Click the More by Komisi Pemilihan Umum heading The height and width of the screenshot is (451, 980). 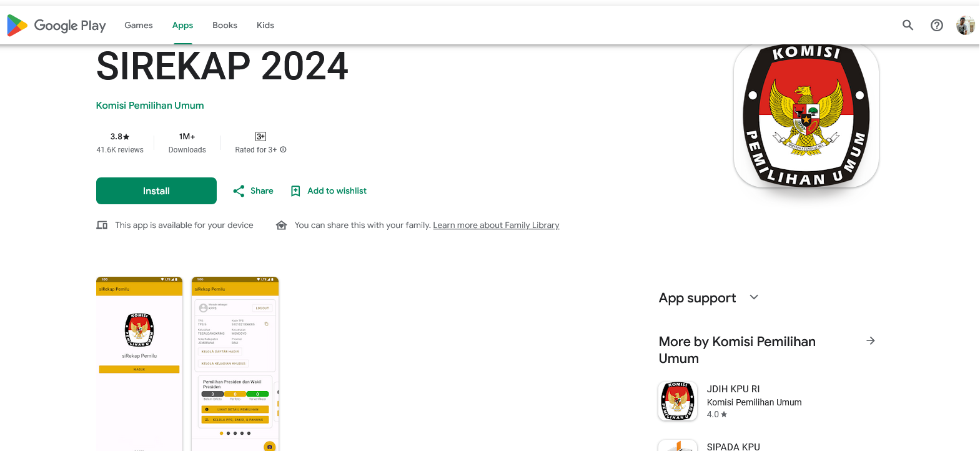click(x=737, y=350)
